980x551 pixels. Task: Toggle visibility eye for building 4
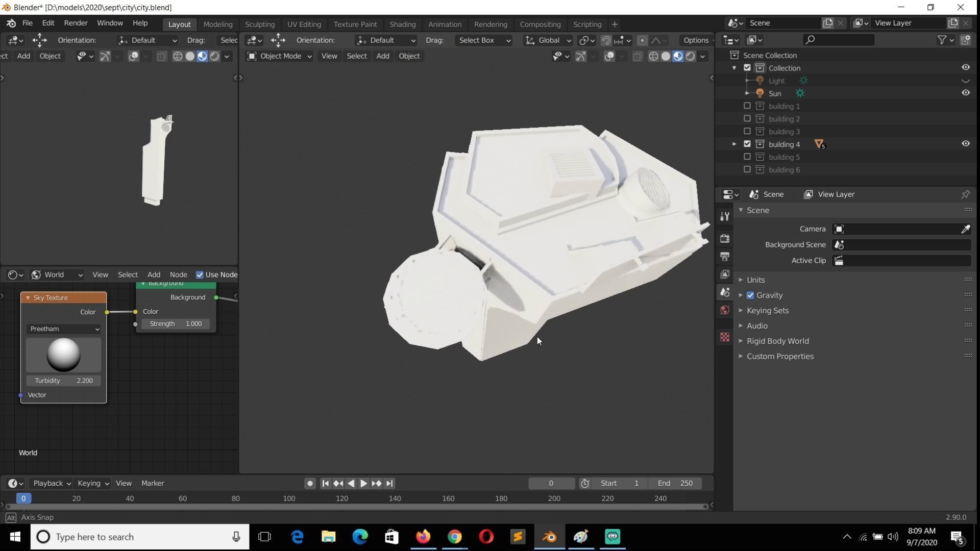pyautogui.click(x=965, y=144)
